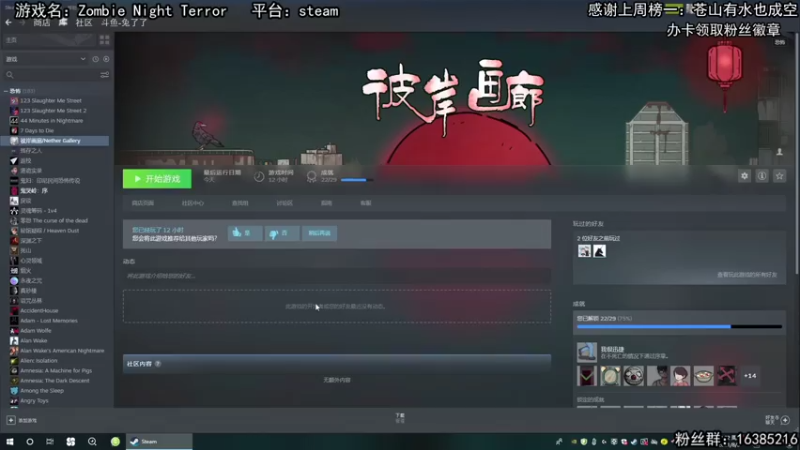Screen dimensions: 800x450
Task: Click the thumbs down recommend button
Action: coord(282,233)
